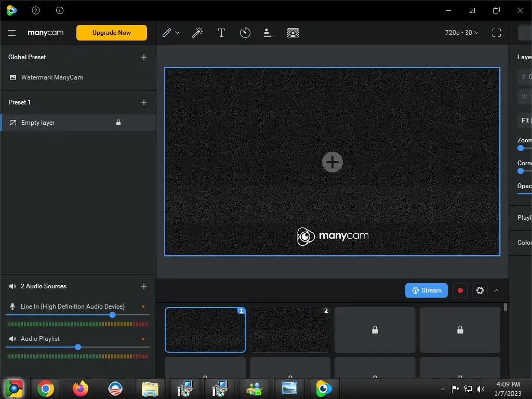
Task: Add a layer to Preset 1
Action: click(144, 102)
